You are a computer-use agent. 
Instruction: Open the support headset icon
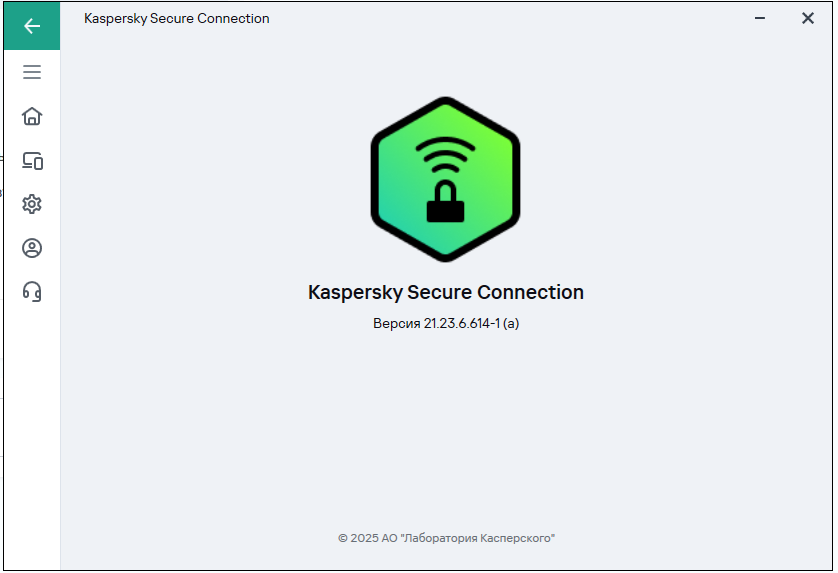tap(32, 292)
